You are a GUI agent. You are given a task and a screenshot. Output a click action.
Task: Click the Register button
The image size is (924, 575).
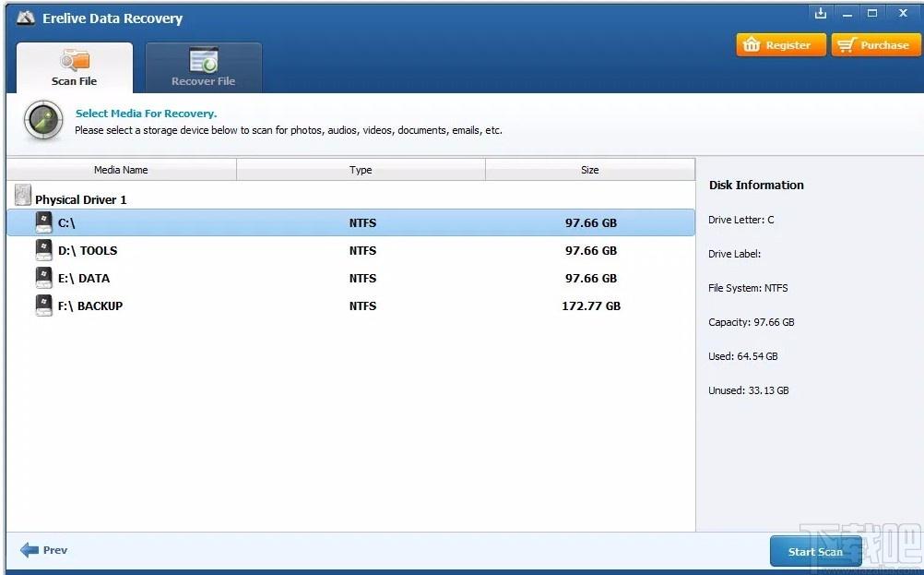point(781,45)
